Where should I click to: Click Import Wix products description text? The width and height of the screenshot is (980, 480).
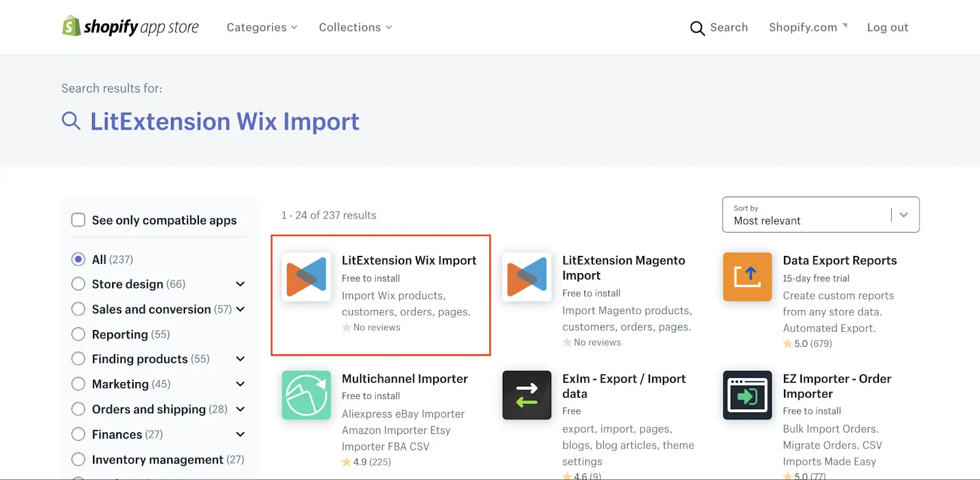(x=406, y=304)
